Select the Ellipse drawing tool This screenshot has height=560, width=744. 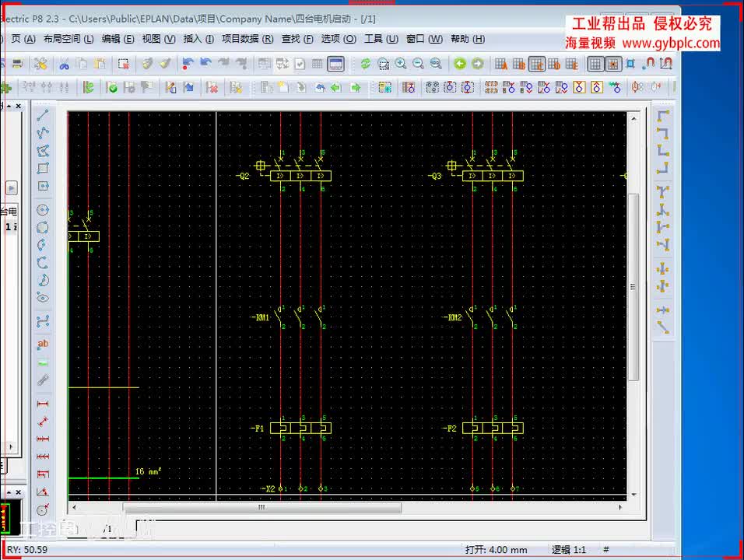(x=43, y=298)
